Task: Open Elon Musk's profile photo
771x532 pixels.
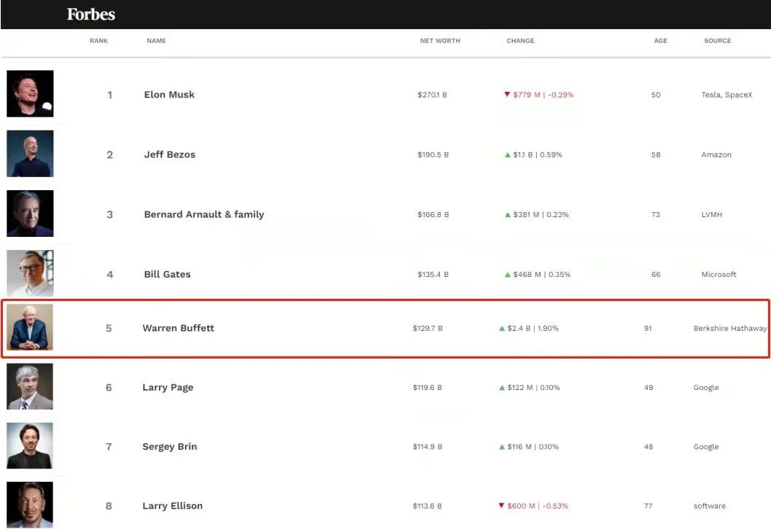Action: (x=30, y=93)
